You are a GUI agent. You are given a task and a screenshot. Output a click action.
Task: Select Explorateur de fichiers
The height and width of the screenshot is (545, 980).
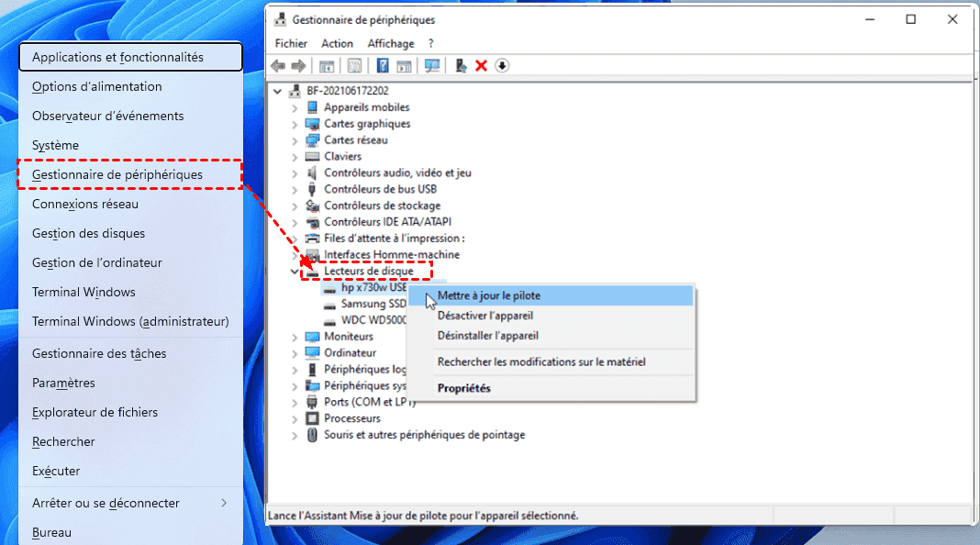click(130, 413)
